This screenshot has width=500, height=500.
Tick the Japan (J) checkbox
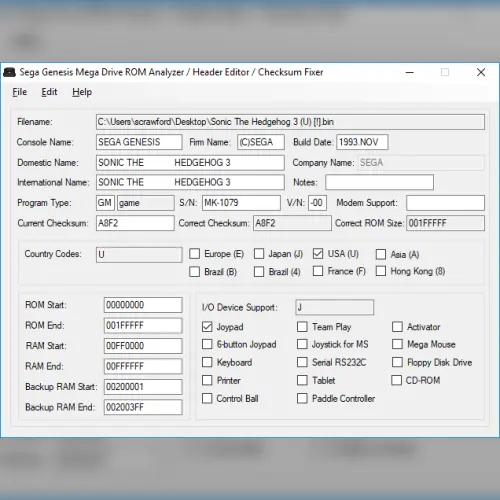click(x=259, y=254)
